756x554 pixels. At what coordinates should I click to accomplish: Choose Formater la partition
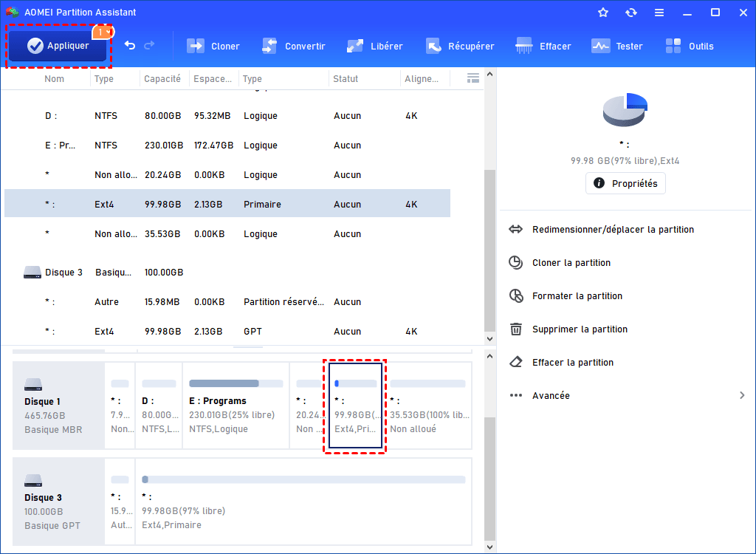click(577, 296)
